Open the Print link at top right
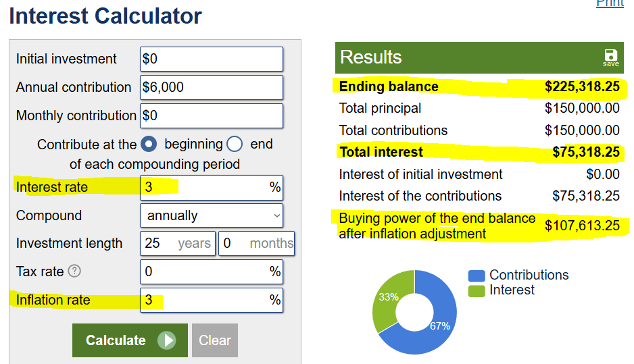This screenshot has height=364, width=634. [x=610, y=3]
